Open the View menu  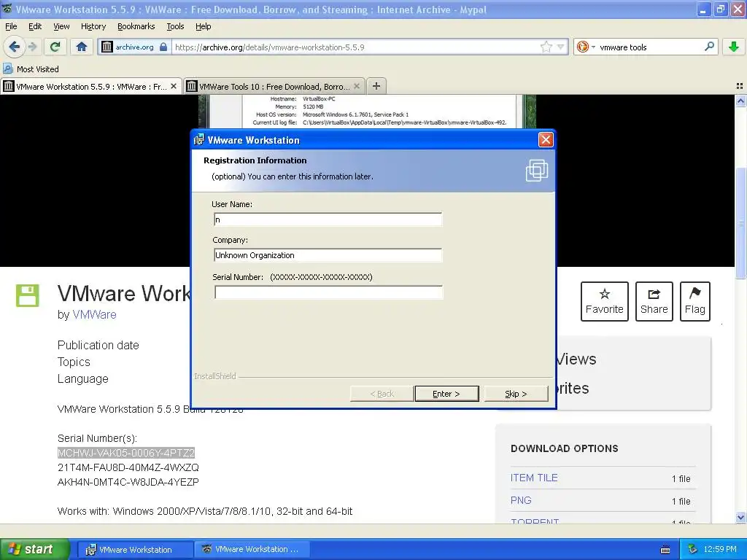tap(61, 26)
